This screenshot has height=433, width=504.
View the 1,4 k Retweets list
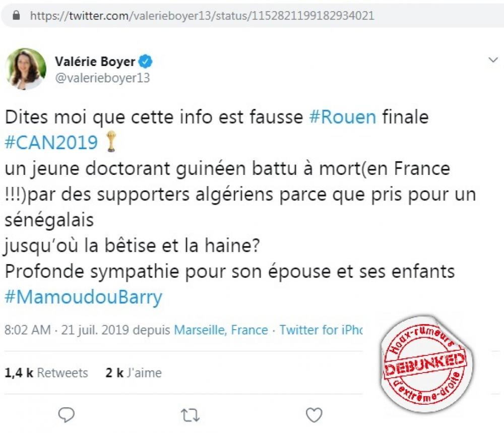click(46, 373)
